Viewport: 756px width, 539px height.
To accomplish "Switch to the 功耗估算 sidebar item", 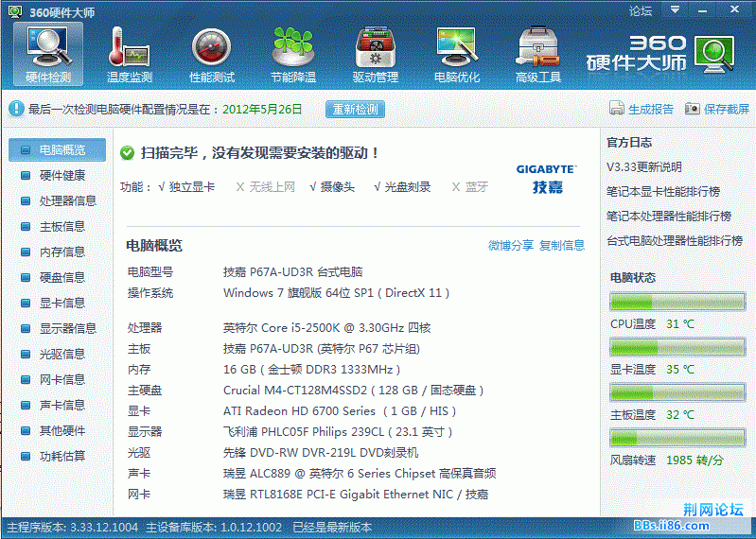I will point(62,456).
